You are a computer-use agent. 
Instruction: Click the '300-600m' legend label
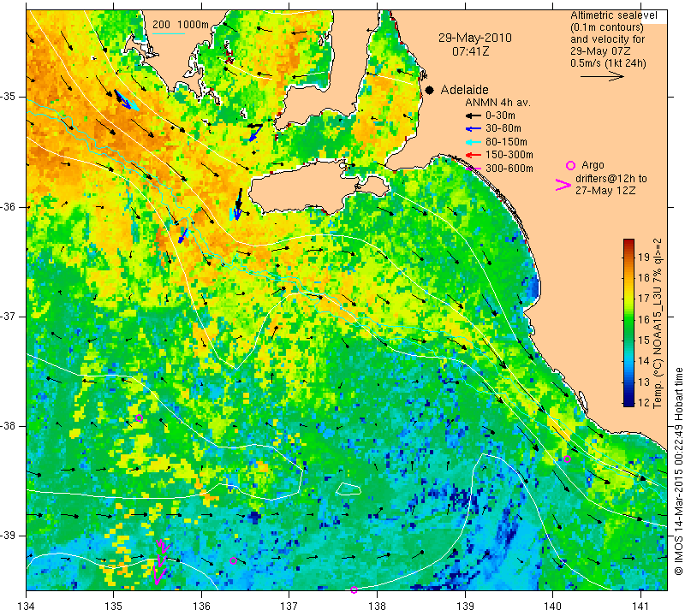point(509,169)
